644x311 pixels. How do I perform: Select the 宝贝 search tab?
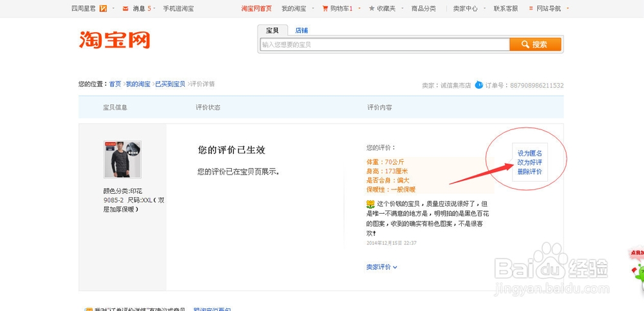click(x=272, y=30)
